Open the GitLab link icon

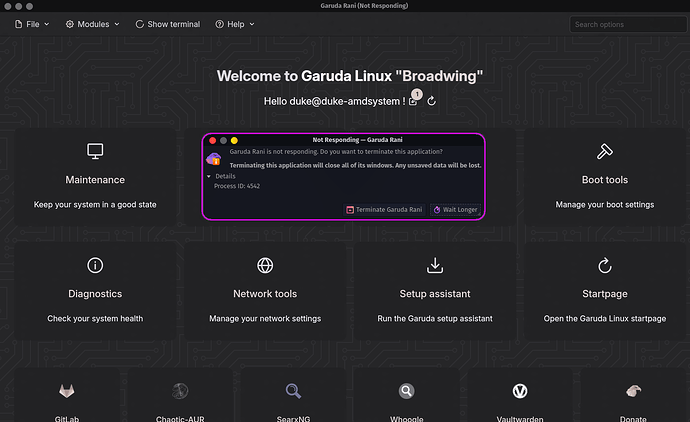[x=66, y=391]
